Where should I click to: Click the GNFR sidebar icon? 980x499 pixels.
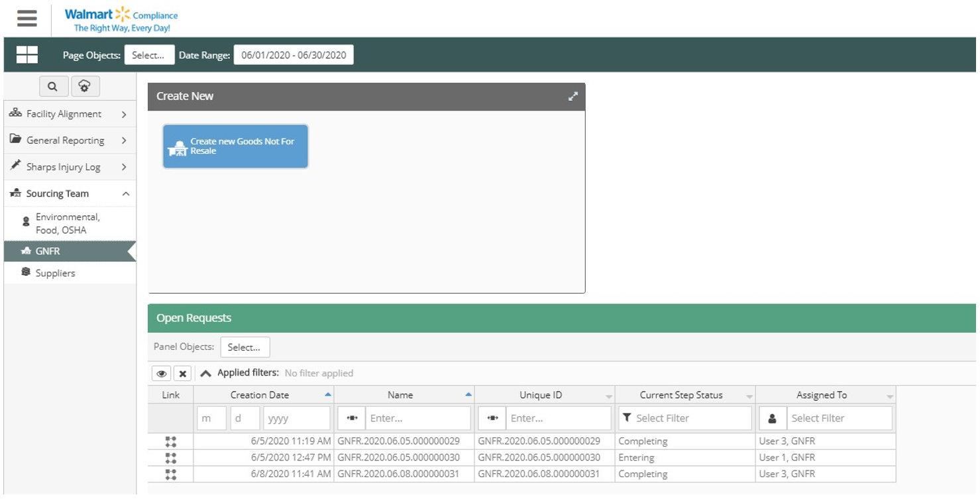click(x=26, y=251)
